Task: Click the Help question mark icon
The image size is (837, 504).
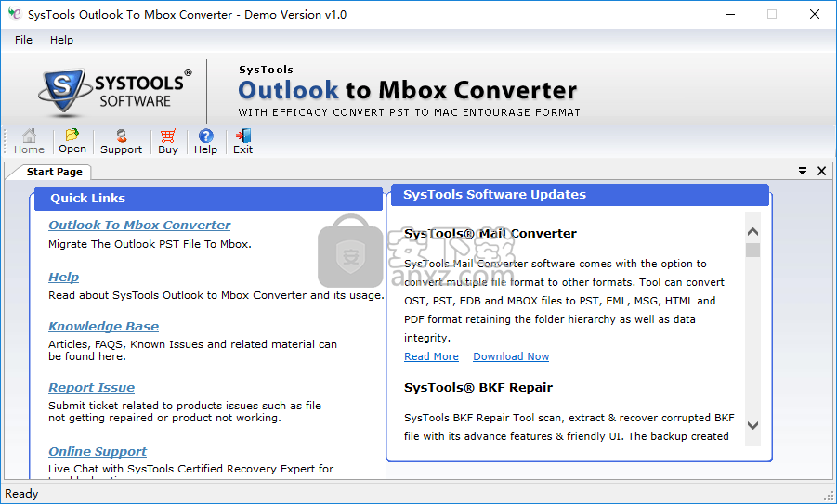Action: coord(205,141)
